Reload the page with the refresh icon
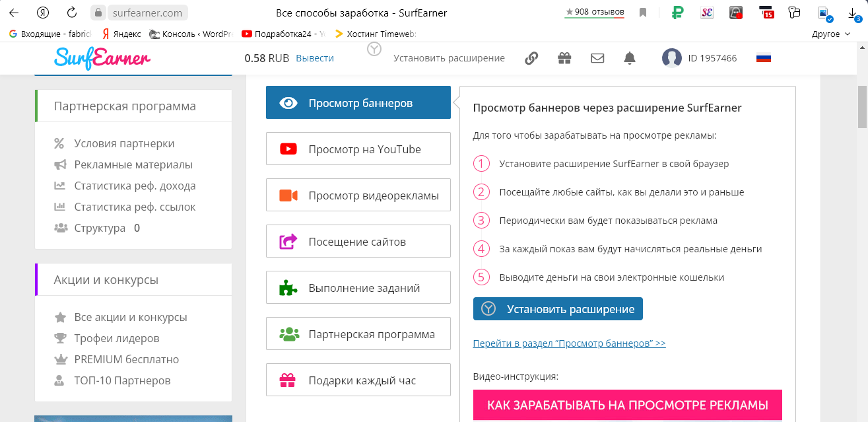This screenshot has width=868, height=422. pyautogui.click(x=72, y=13)
